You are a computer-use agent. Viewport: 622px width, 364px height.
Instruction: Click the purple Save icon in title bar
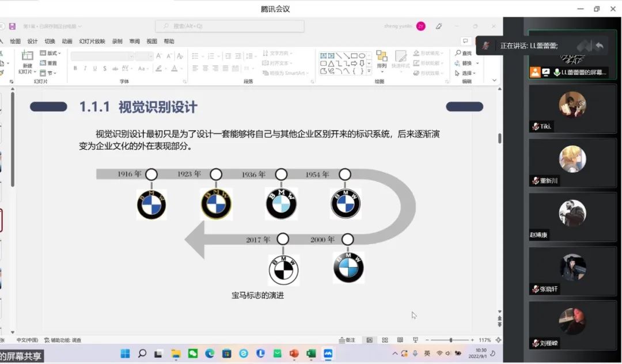(12, 26)
